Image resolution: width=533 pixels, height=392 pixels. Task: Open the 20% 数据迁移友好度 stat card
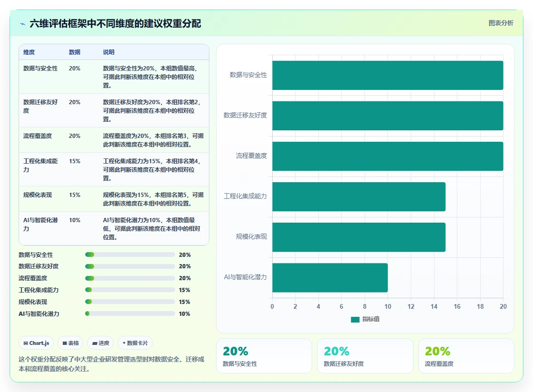point(365,356)
